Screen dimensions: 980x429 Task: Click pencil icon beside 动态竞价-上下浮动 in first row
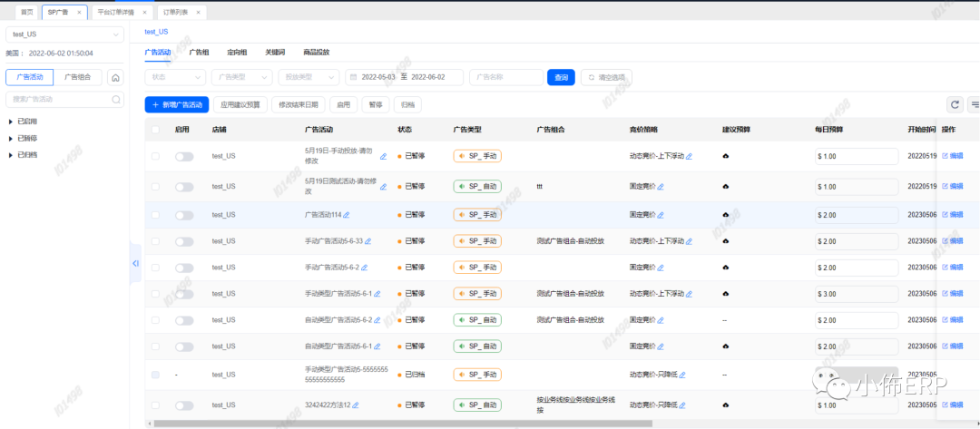point(690,157)
